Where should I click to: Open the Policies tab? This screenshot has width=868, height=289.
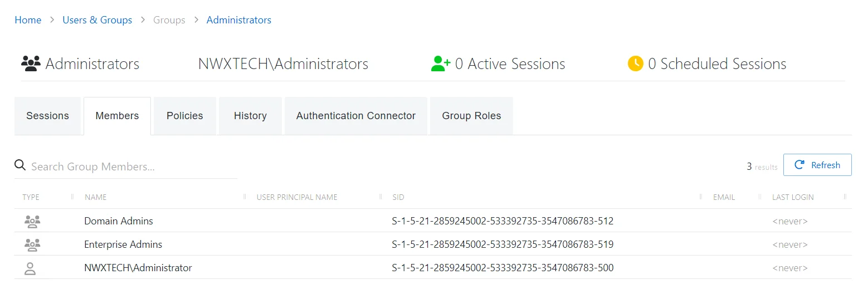185,116
